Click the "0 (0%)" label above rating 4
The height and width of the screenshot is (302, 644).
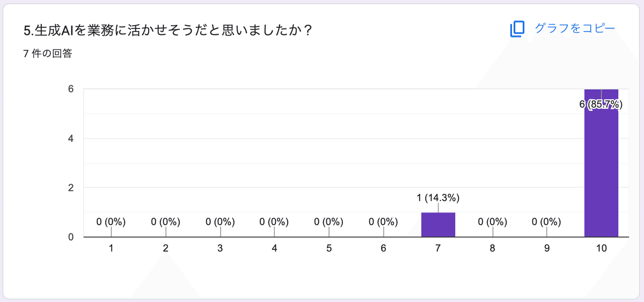[x=274, y=222]
